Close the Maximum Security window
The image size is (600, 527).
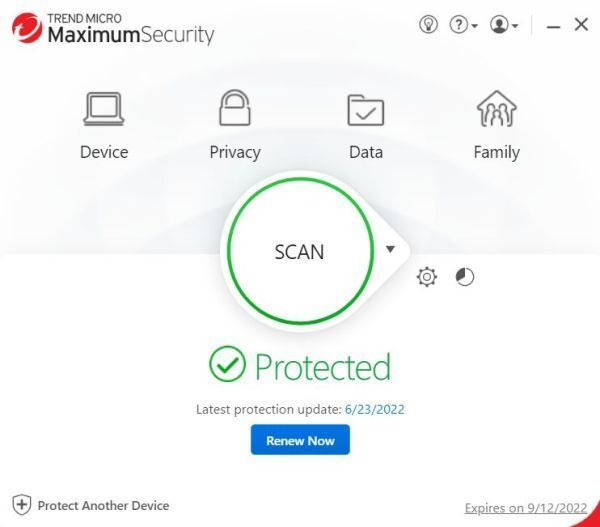pyautogui.click(x=581, y=25)
